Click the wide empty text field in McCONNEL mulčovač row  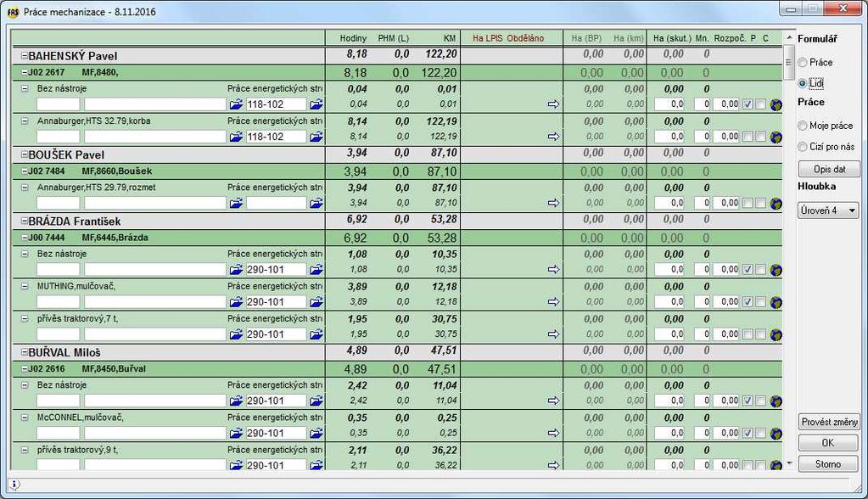point(155,433)
